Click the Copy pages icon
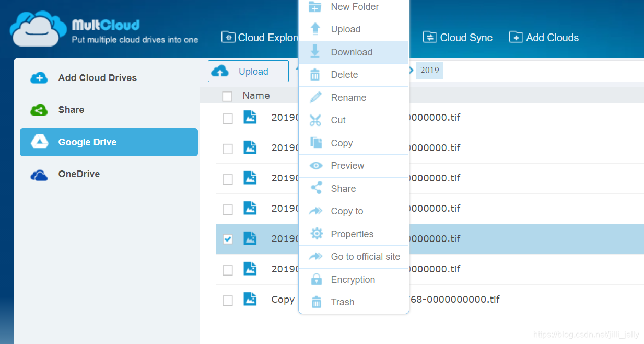644x344 pixels. [315, 143]
